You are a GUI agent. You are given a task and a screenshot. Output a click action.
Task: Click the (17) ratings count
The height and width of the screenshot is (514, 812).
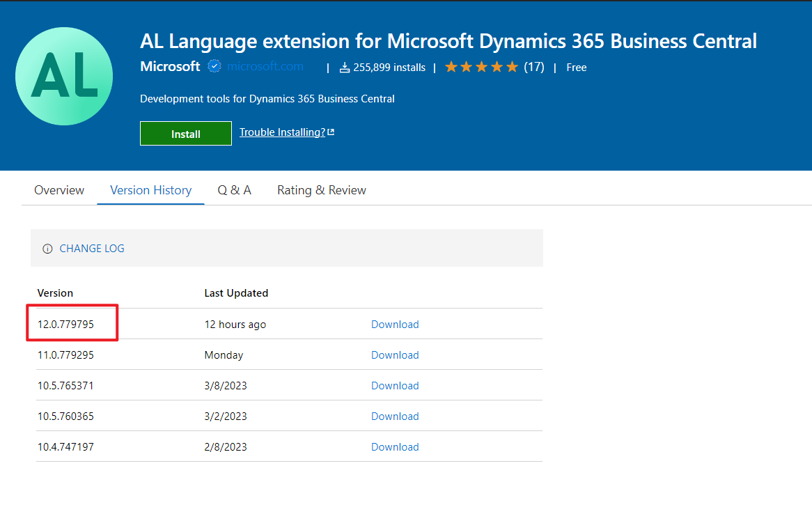534,67
